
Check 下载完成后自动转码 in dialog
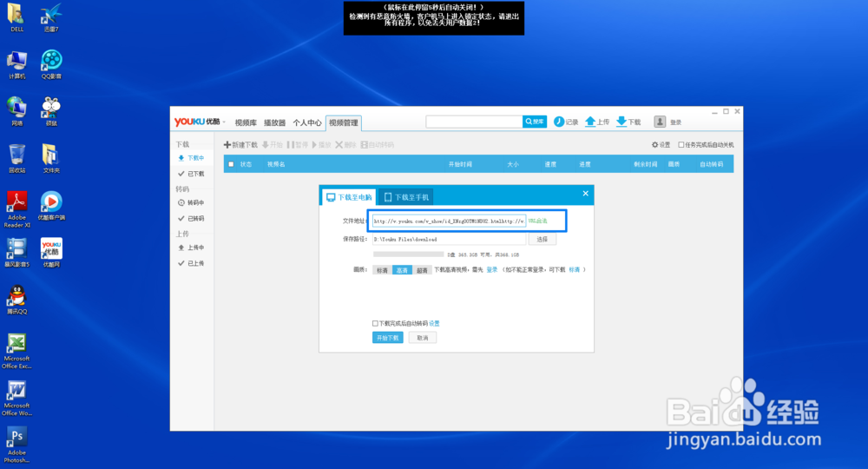tap(375, 323)
